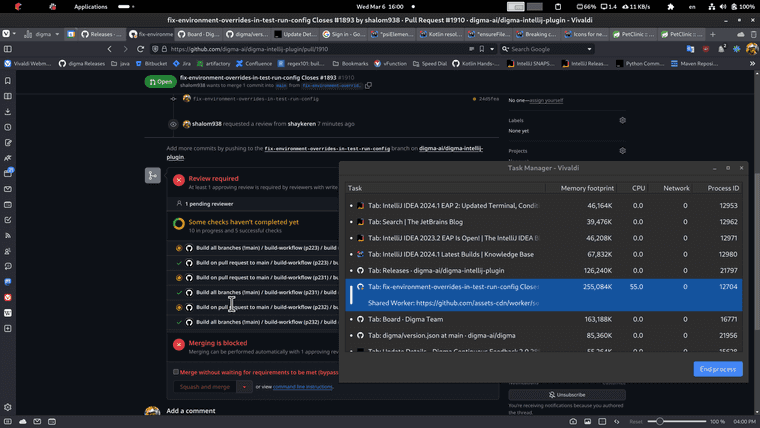The image size is (760, 428).
Task: Open the search engine dropdown in the search field
Action: 589,49
